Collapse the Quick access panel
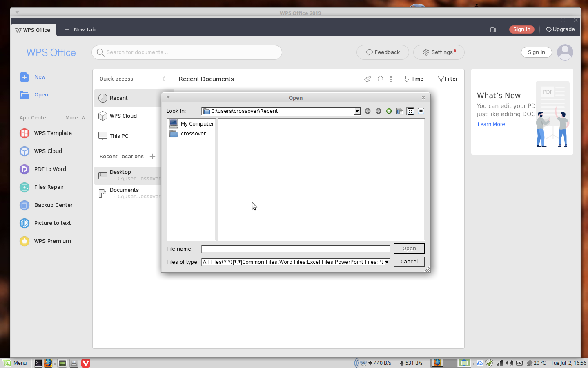 [x=164, y=79]
